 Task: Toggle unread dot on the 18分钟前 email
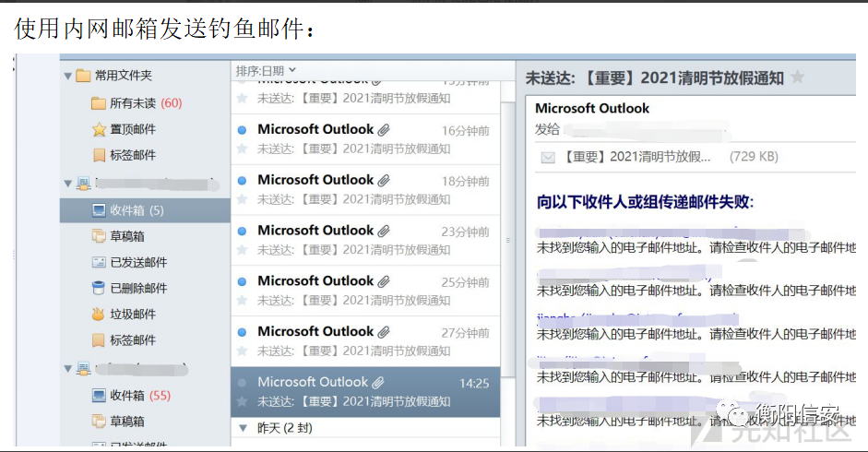pos(242,181)
